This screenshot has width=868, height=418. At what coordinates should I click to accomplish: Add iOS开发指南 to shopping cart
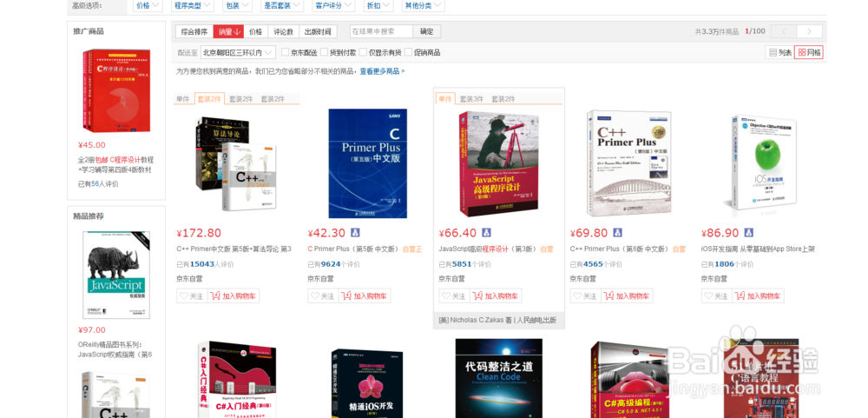pyautogui.click(x=759, y=296)
